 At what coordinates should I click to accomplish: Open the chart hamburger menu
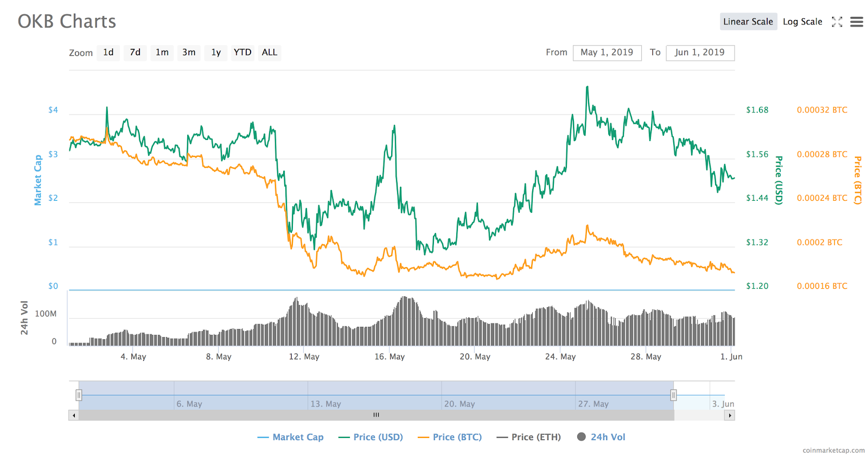coord(857,22)
